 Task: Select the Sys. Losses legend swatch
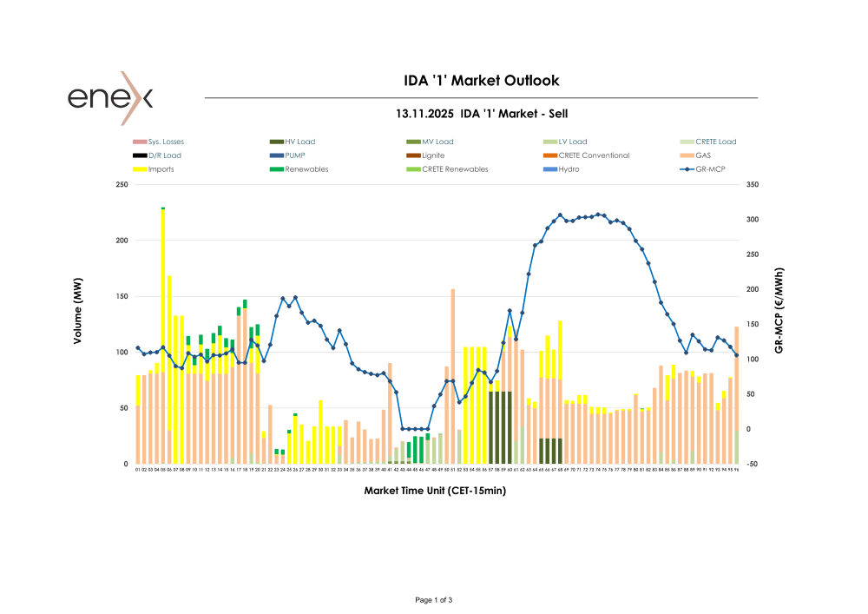140,142
